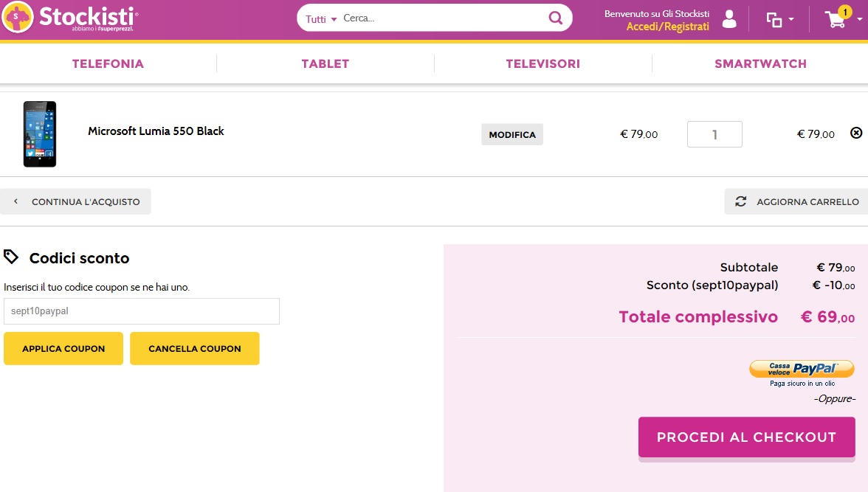Open the TABLET menu
The height and width of the screenshot is (492, 868).
[325, 63]
